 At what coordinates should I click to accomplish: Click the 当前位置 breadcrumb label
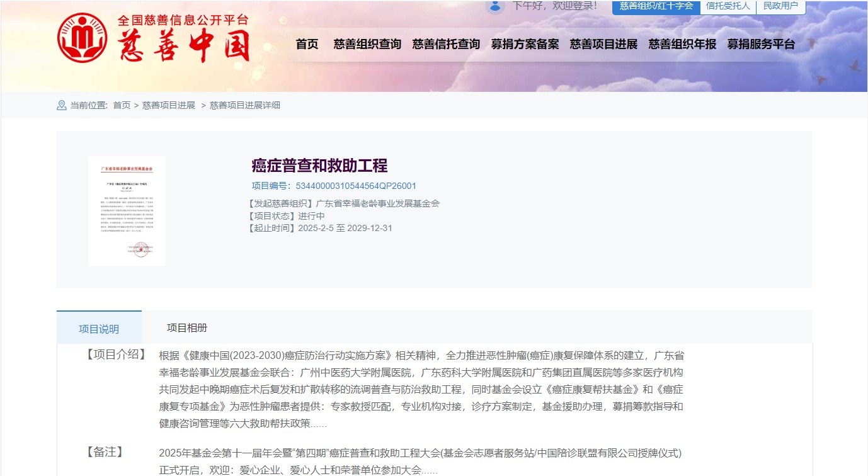[x=89, y=105]
